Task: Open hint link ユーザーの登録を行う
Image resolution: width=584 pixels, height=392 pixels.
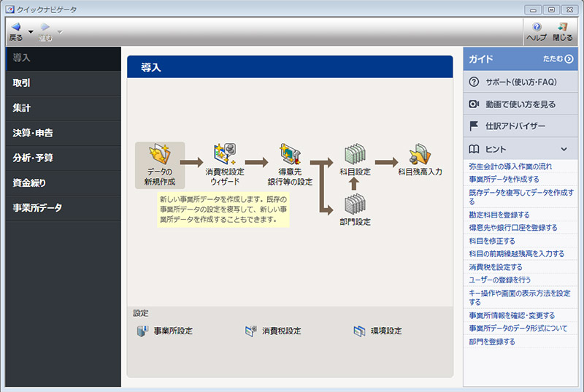Action: tap(499, 280)
